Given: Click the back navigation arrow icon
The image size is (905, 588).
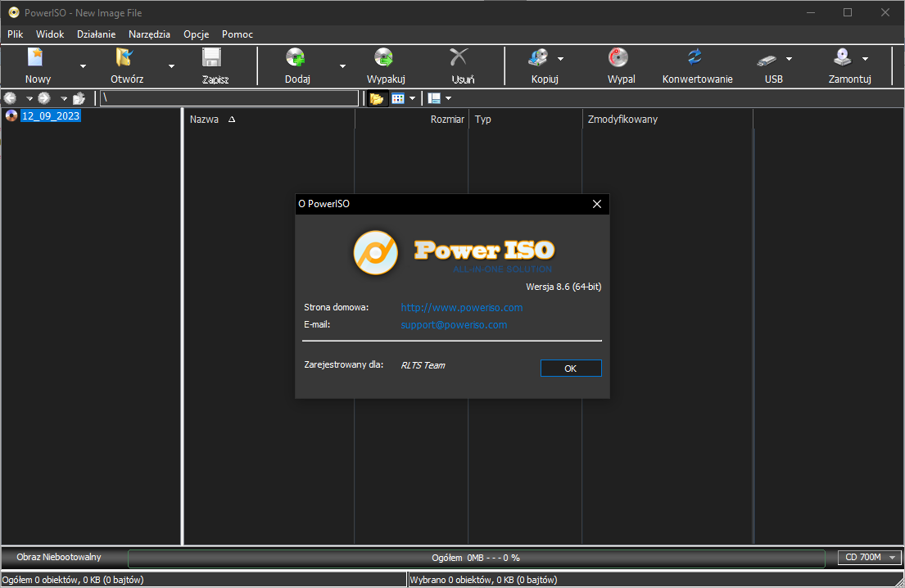Looking at the screenshot, I should (11, 98).
